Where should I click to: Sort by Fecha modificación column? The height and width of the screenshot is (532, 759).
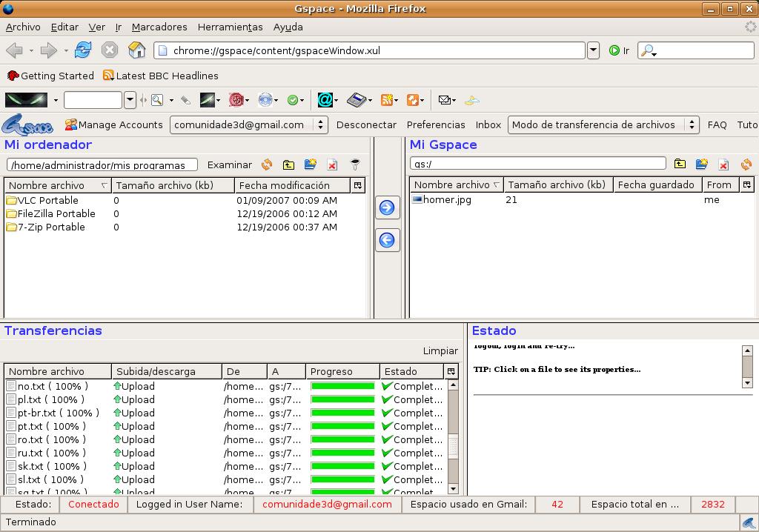coord(292,185)
